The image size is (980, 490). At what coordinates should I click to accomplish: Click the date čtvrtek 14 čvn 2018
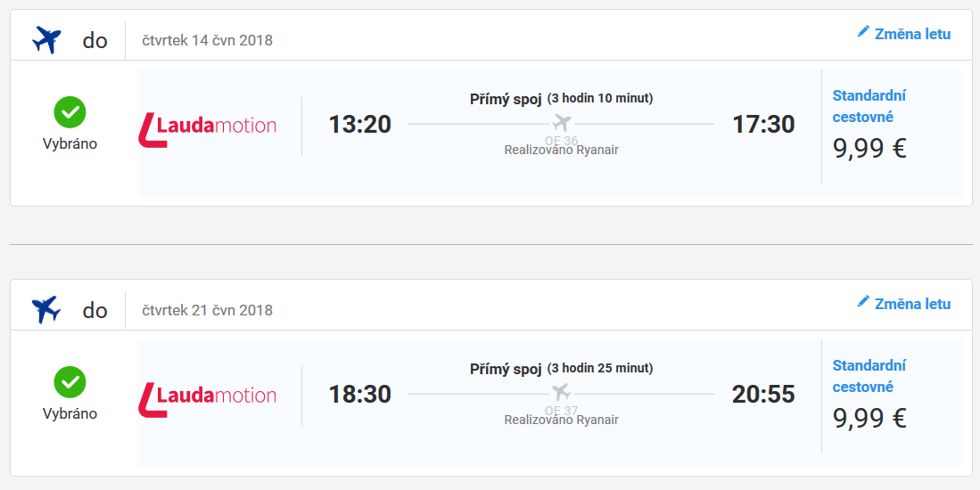tap(208, 41)
